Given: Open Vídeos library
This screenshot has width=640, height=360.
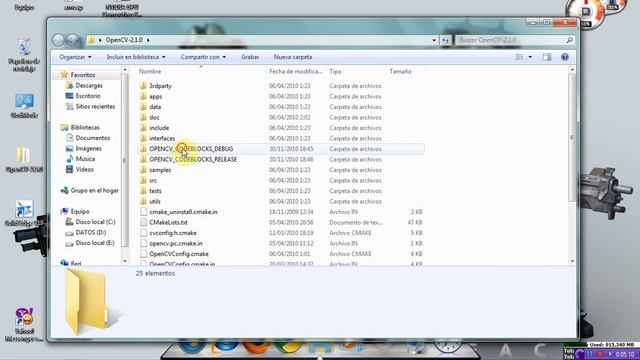Looking at the screenshot, I should click(x=84, y=169).
